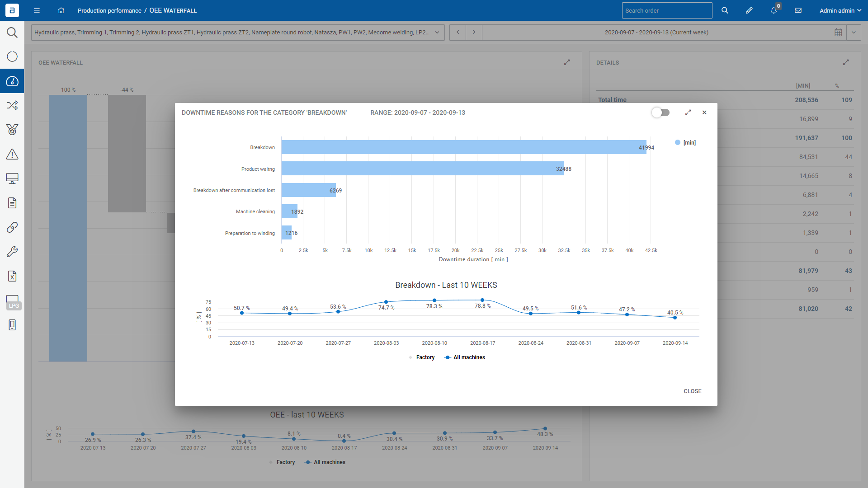This screenshot has height=488, width=868.
Task: Expand the downtime reasons dialog to fullscreen
Action: tap(688, 113)
